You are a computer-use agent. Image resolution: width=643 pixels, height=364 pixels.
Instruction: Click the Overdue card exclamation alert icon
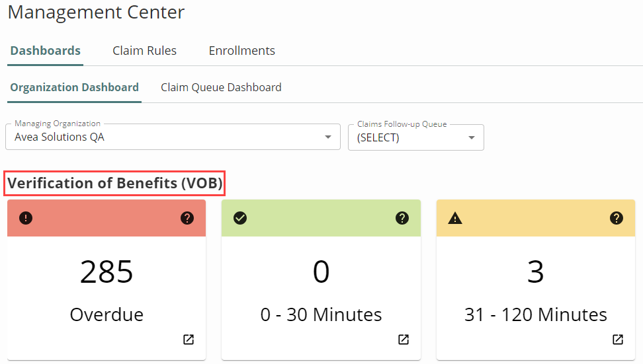[x=26, y=218]
